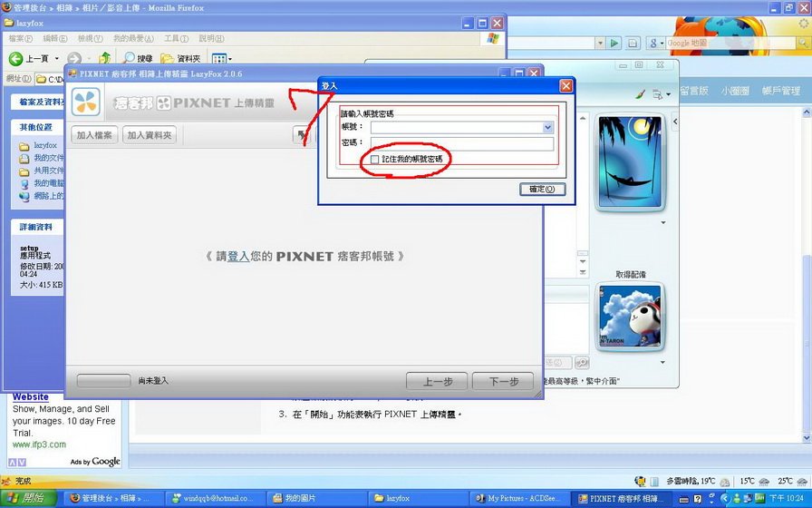
Task: Open dropdown arrow below panda display picture
Action: (662, 362)
